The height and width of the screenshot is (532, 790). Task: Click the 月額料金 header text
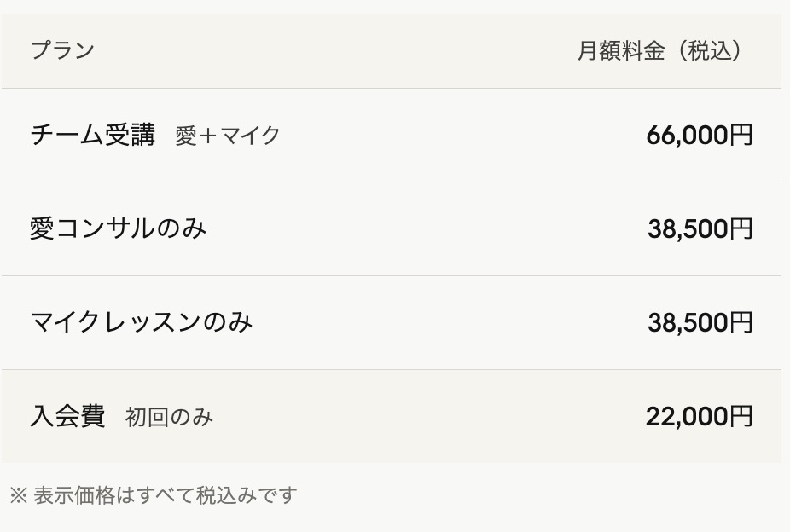620,51
